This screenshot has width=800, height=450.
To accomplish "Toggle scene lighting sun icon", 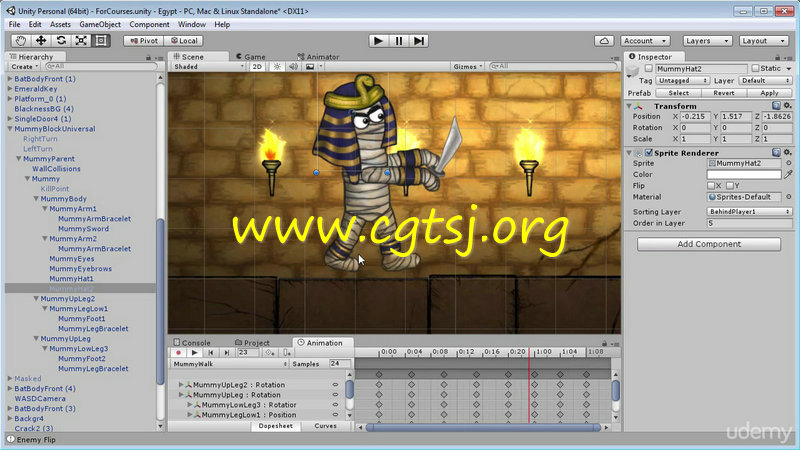I will point(277,67).
